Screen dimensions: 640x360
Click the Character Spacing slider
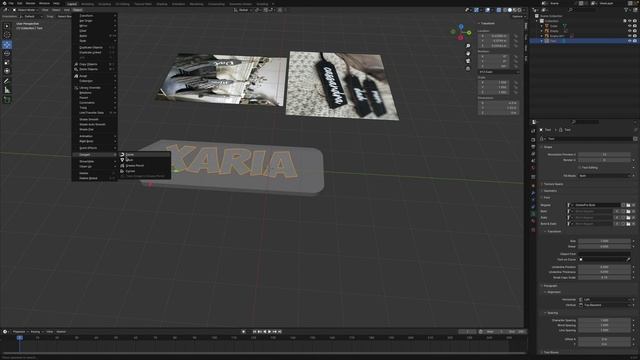604,320
